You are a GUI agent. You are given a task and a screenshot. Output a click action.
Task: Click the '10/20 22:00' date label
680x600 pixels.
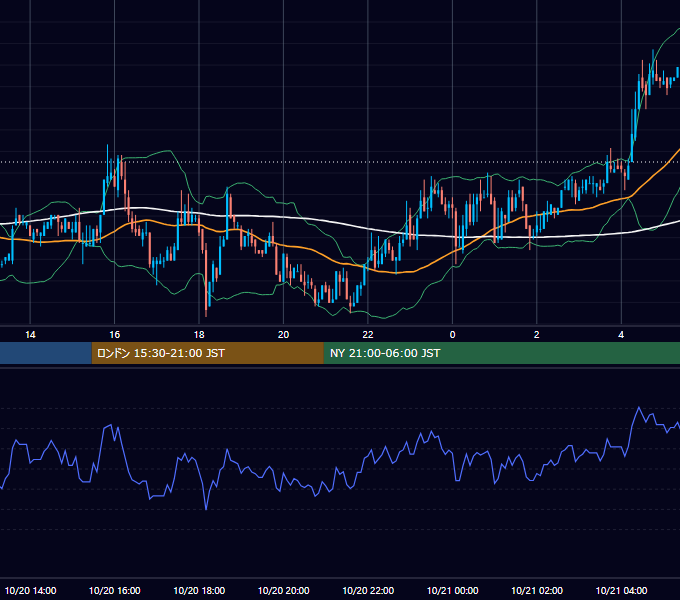click(368, 590)
